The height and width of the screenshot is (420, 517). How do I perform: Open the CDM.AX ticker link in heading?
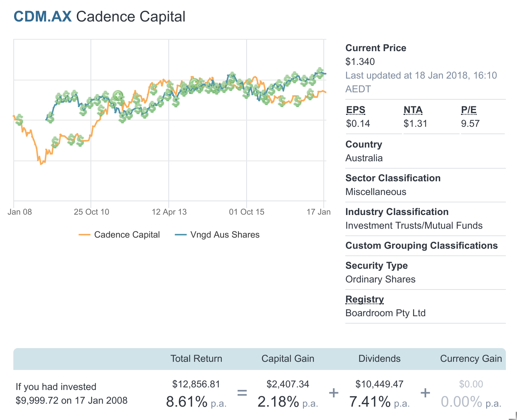point(43,17)
